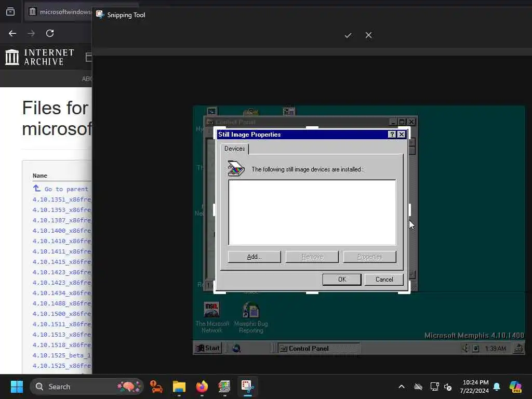Open The Microsoft Network desktop icon
Viewport: 532px width, 399px height.
coord(212,317)
